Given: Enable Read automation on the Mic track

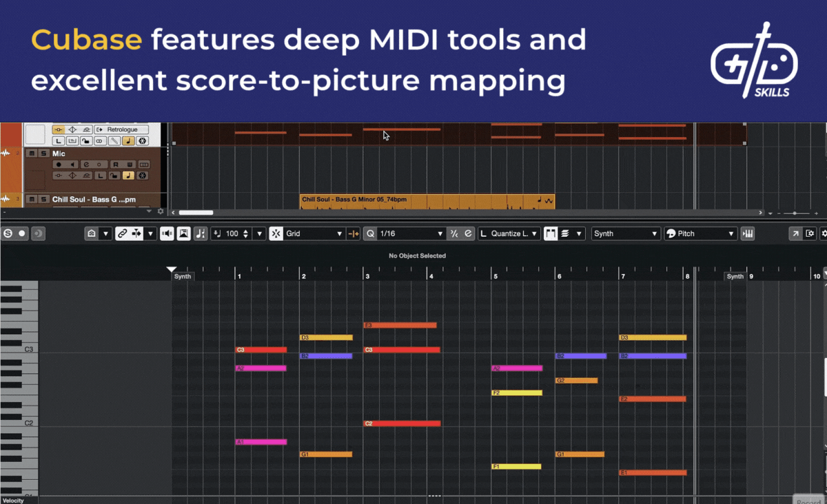Looking at the screenshot, I should pos(116,165).
